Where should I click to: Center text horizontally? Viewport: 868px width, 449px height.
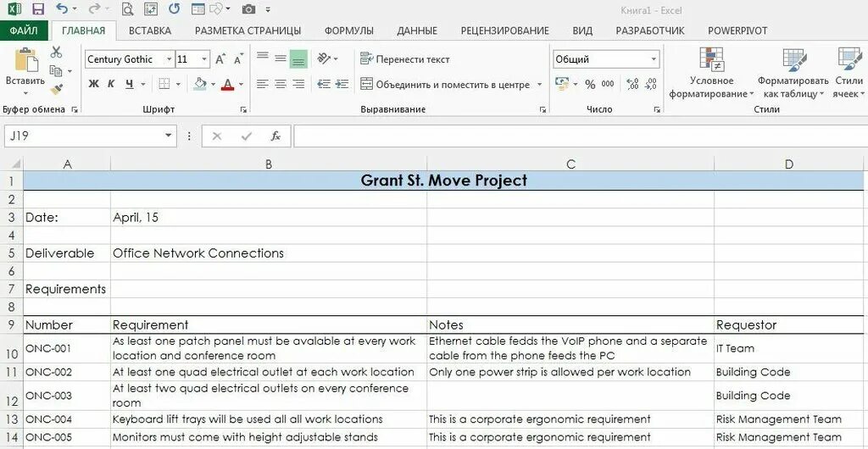(x=281, y=84)
